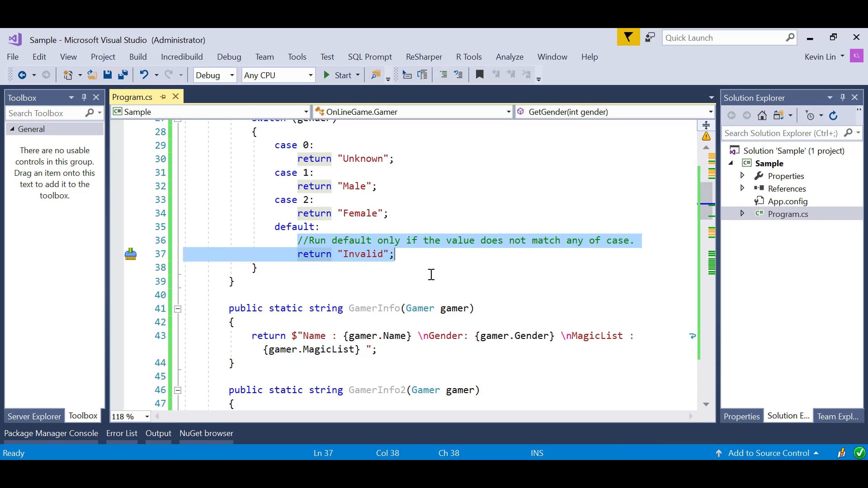This screenshot has width=868, height=488.
Task: Click the Undo arrow icon
Action: coord(144,75)
